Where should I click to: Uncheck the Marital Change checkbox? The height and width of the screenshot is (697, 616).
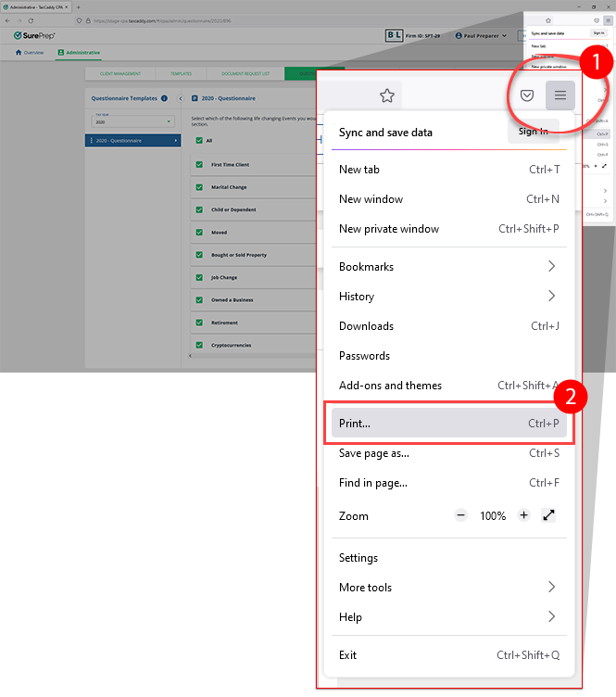coord(199,187)
